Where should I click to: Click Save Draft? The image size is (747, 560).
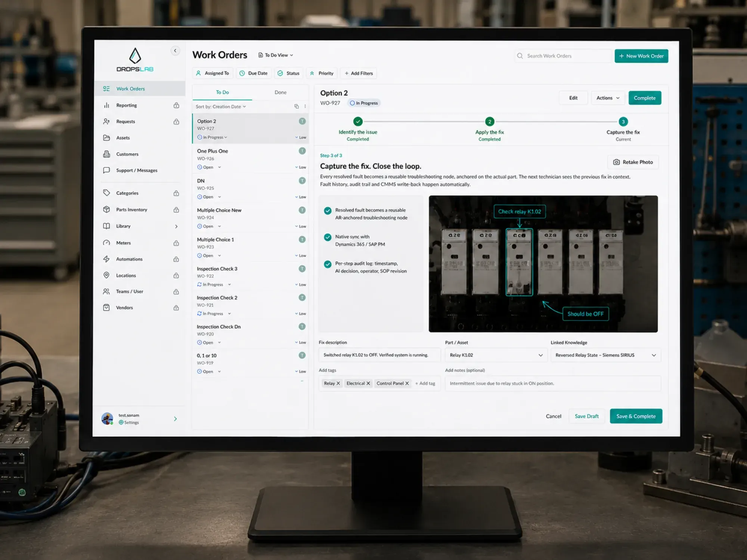(x=586, y=416)
